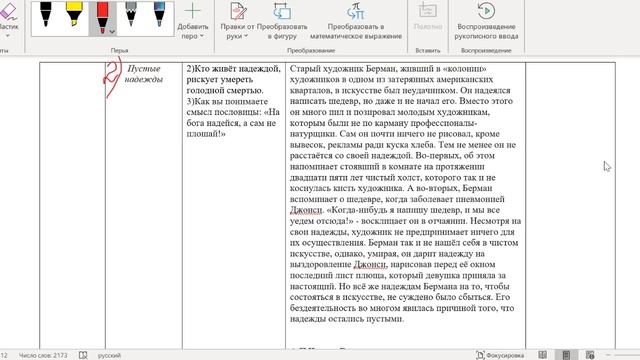Open red pen options dropdown arrow
The height and width of the screenshot is (360, 640).
[112, 32]
